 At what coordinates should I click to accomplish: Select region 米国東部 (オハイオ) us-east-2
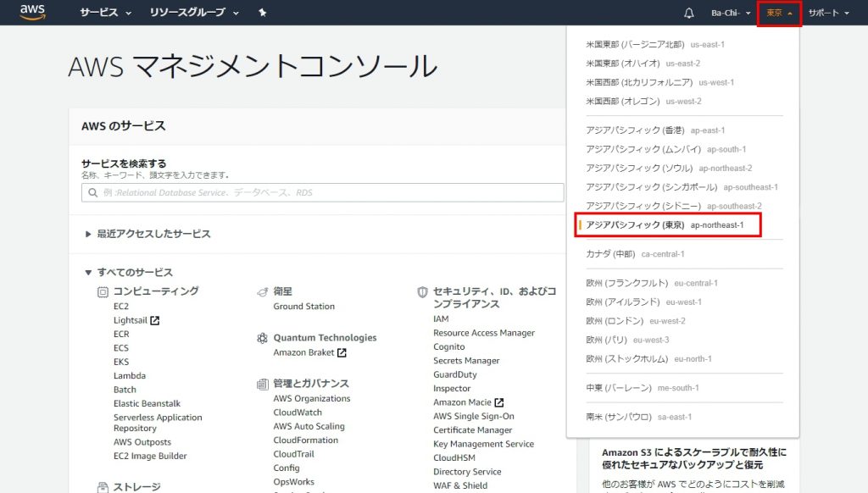[643, 63]
